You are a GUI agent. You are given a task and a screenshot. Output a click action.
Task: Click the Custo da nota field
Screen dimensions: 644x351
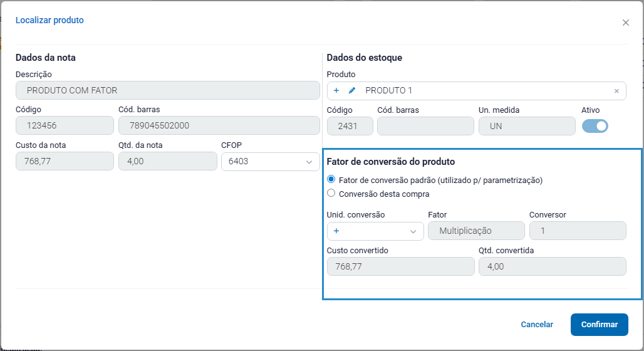(65, 161)
